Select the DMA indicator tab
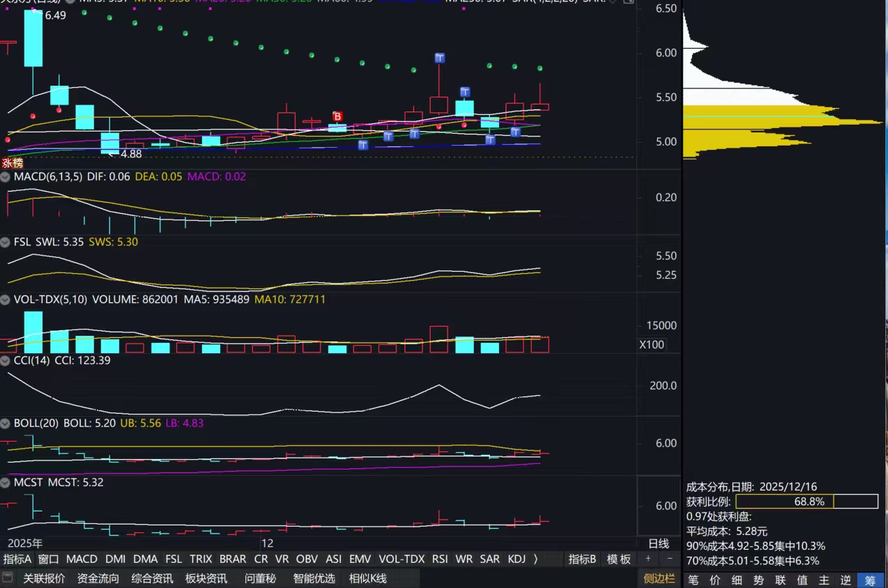Image resolution: width=888 pixels, height=588 pixels. (x=145, y=559)
